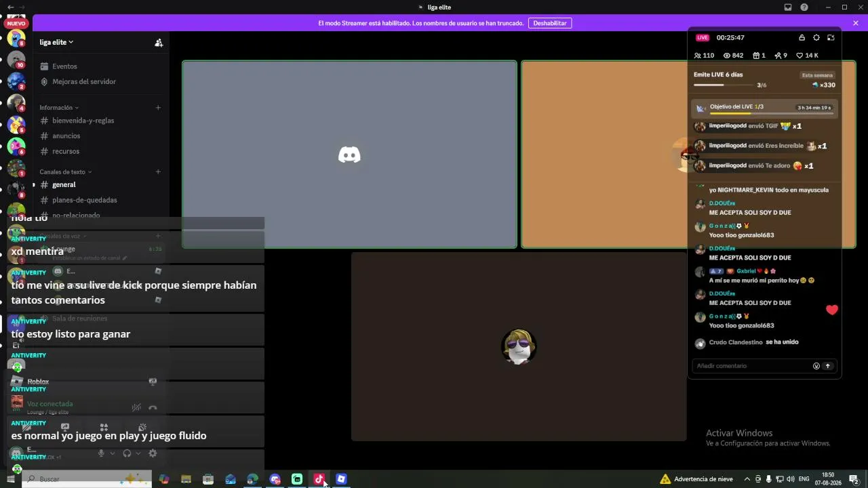Add a channel to Canales de texto

point(158,172)
